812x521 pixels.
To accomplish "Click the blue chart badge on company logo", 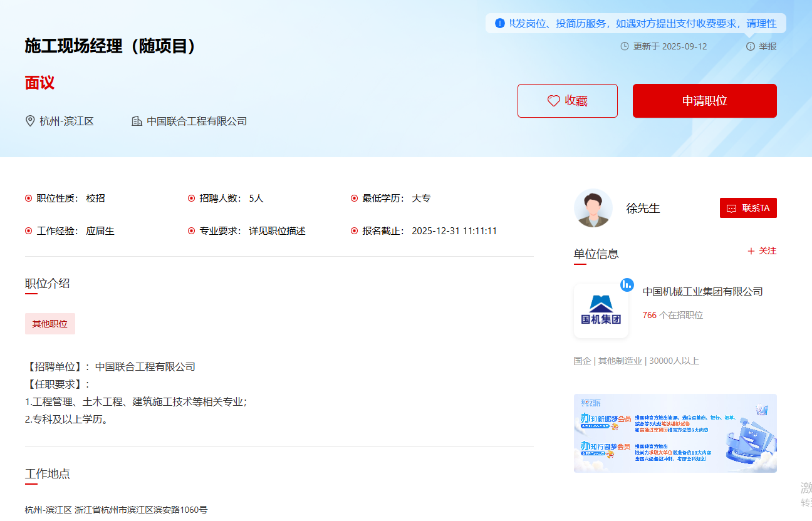I will (x=627, y=284).
